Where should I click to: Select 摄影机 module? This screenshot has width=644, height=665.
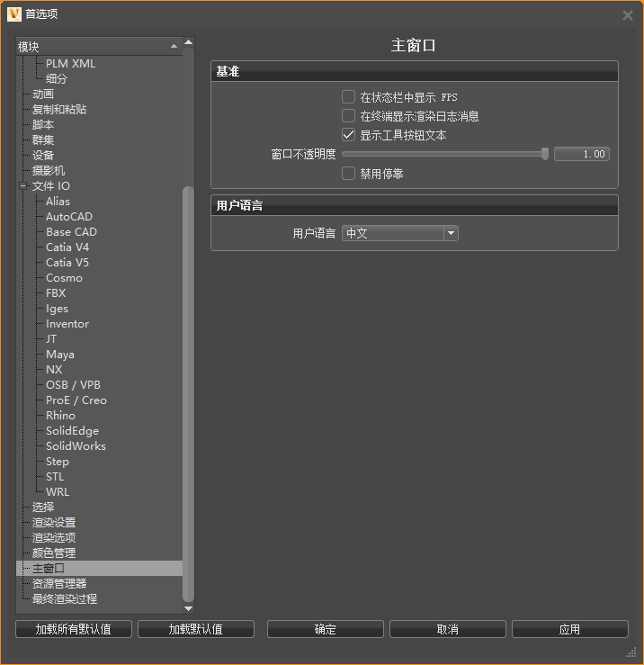tap(49, 170)
